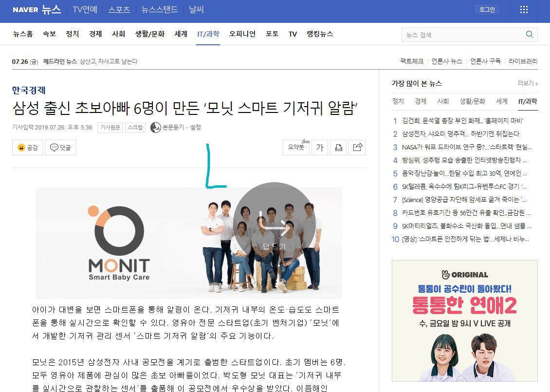
Task: Open ranked article 1 about 김건희
Action: pyautogui.click(x=463, y=121)
